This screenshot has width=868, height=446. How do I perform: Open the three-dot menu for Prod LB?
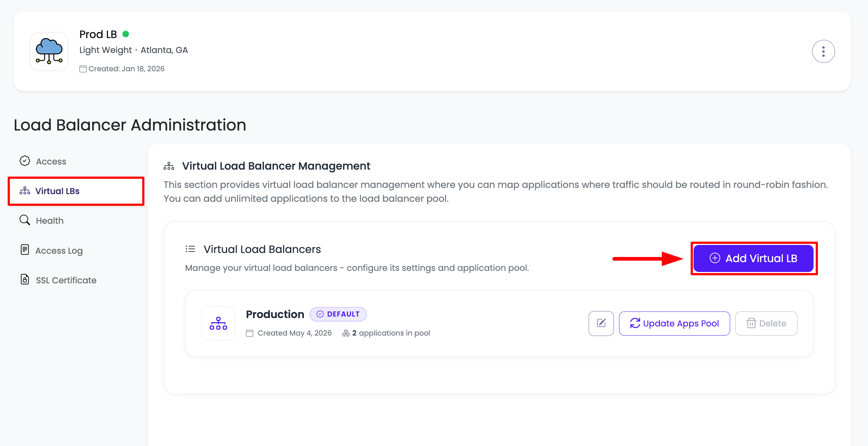[x=823, y=51]
